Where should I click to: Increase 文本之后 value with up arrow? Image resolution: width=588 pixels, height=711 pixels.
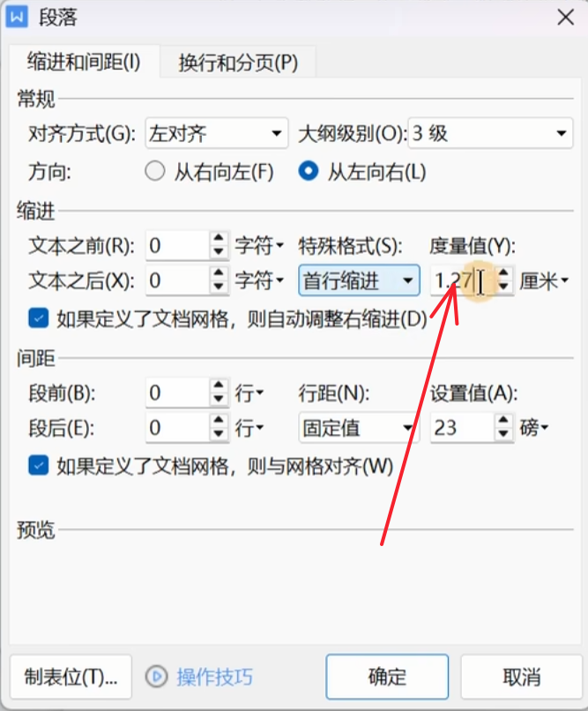[219, 273]
